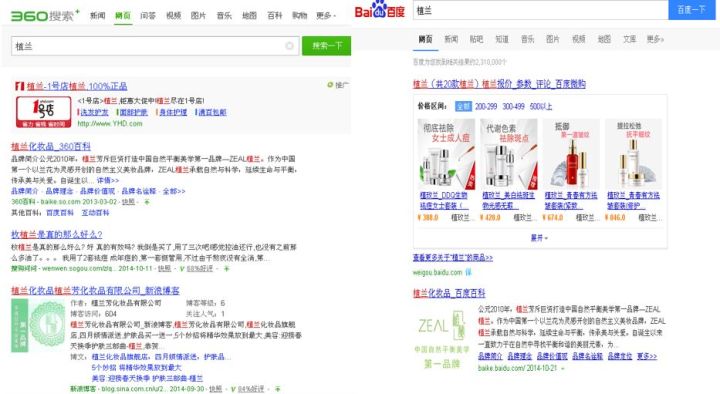The height and width of the screenshot is (394, 720).
Task: Click the red 1号店 favicon before ad title
Action: coord(19,86)
